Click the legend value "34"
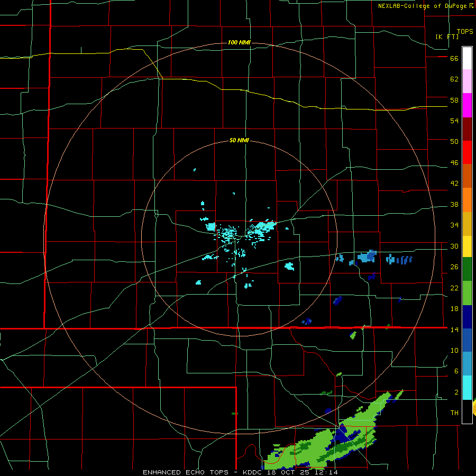Image resolution: width=476 pixels, height=476 pixels. (x=454, y=225)
